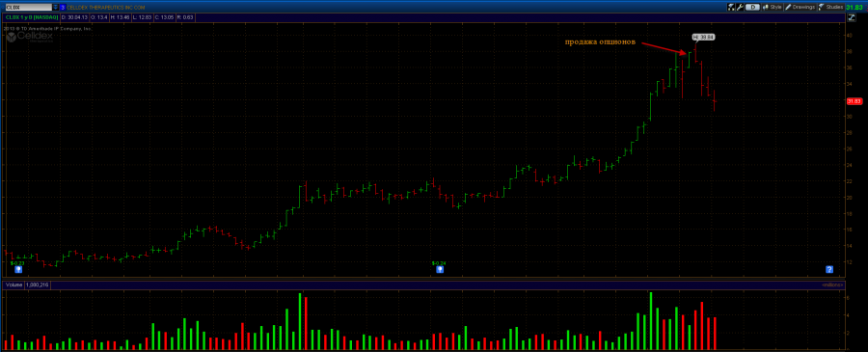
Task: Click the active drawing tool icon below Studies
Action: [852, 17]
